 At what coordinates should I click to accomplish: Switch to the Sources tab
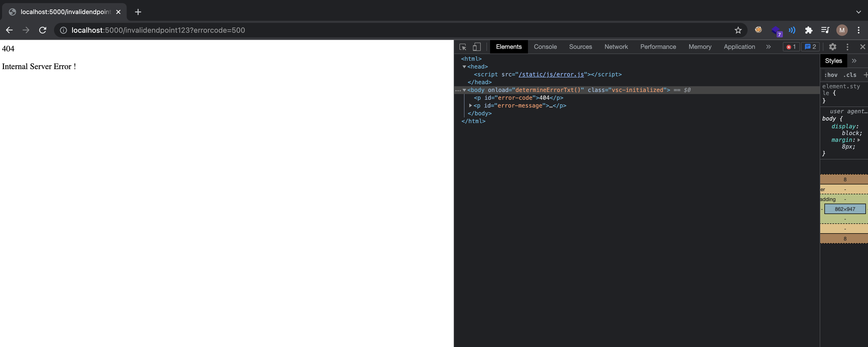tap(580, 47)
